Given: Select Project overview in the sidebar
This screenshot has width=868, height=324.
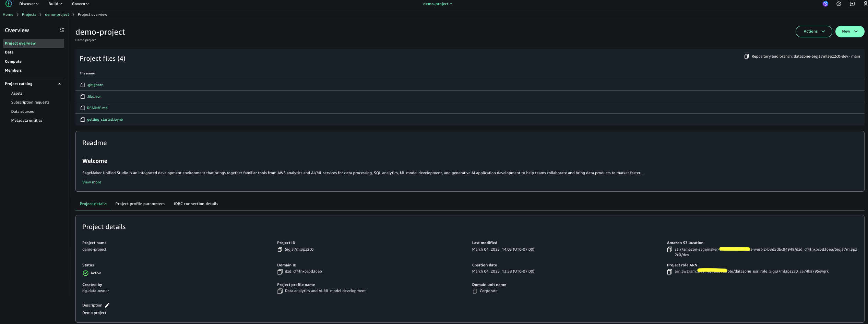Looking at the screenshot, I should pos(33,43).
